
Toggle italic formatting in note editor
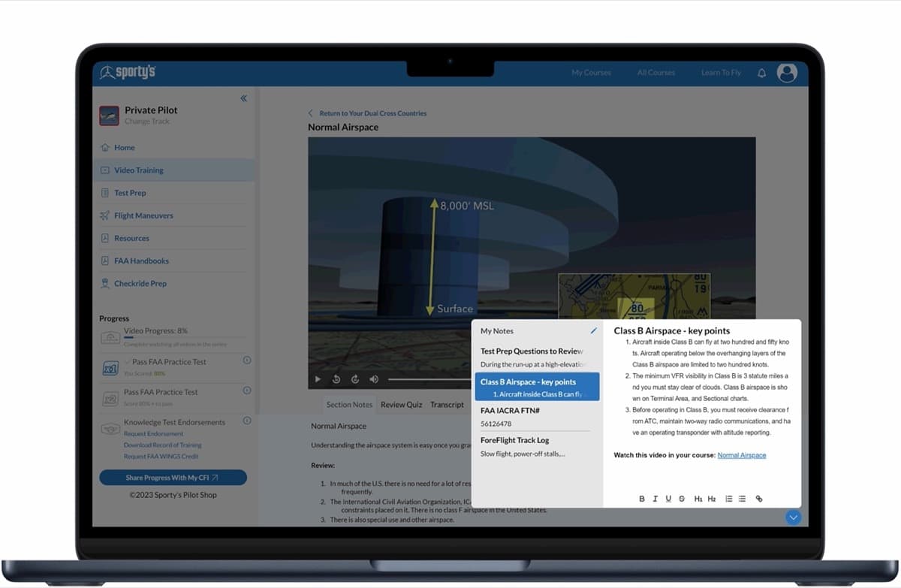click(655, 499)
